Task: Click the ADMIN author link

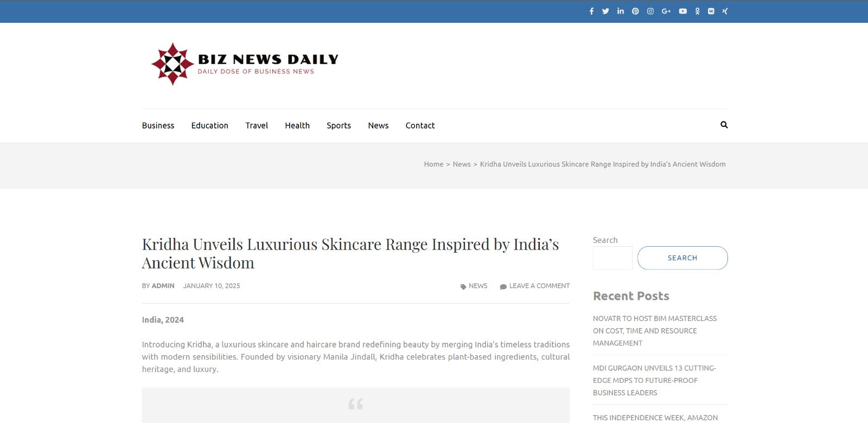Action: (163, 286)
